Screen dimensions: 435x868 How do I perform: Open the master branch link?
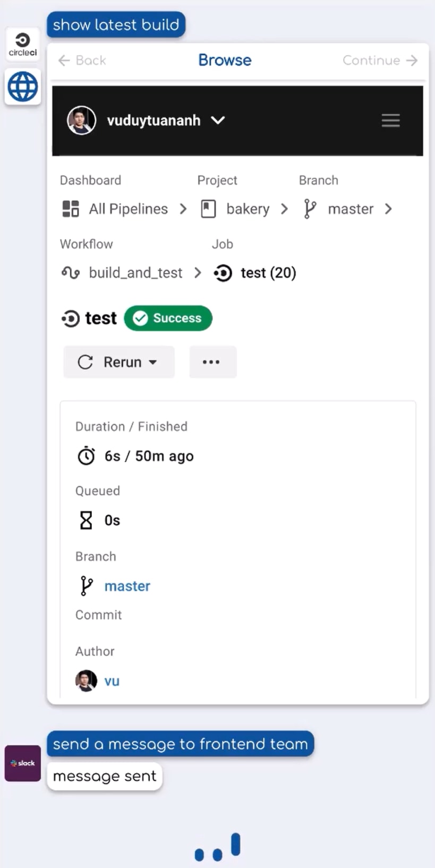(127, 586)
